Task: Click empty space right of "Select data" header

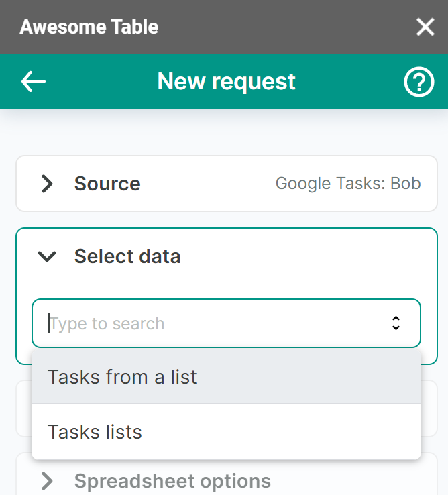Action: click(x=302, y=256)
